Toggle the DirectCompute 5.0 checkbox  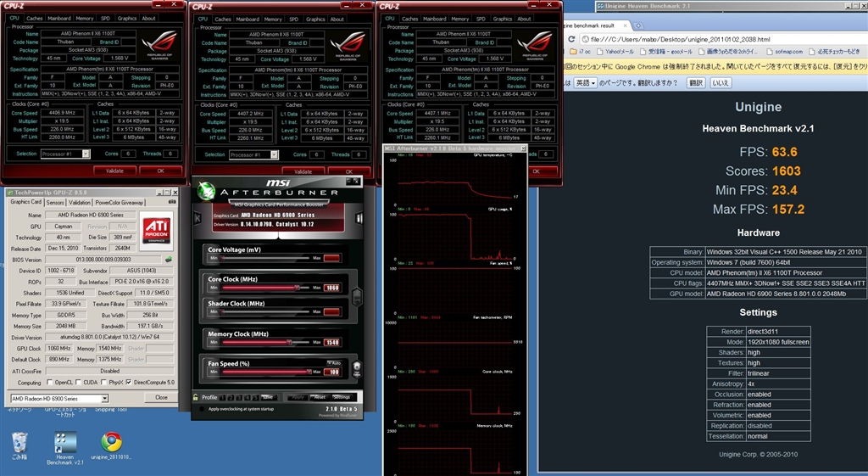click(127, 382)
